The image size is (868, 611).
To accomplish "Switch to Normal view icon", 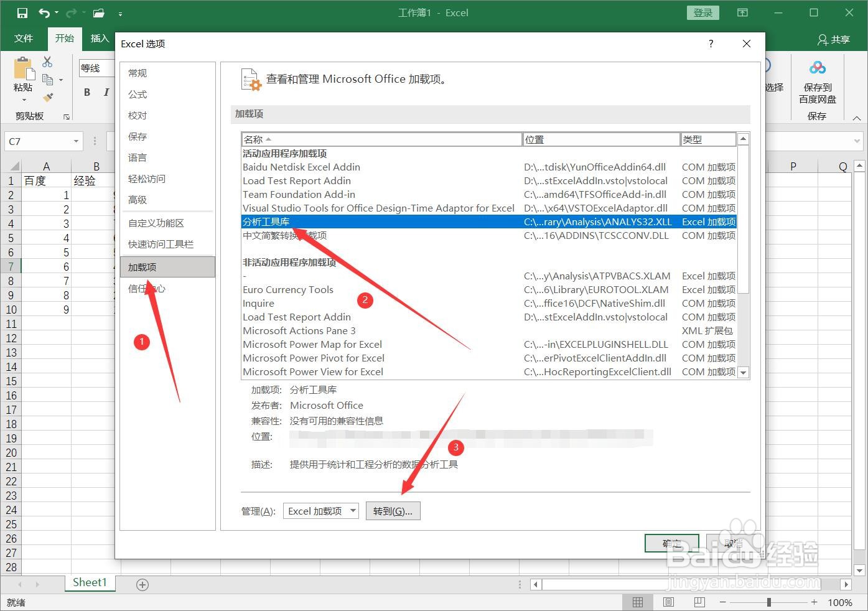I will coord(638,602).
